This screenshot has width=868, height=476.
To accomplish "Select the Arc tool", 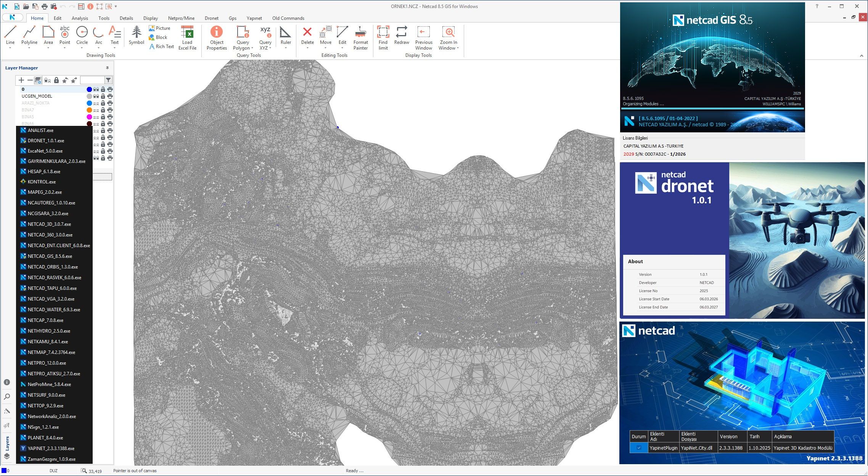I will pos(99,35).
